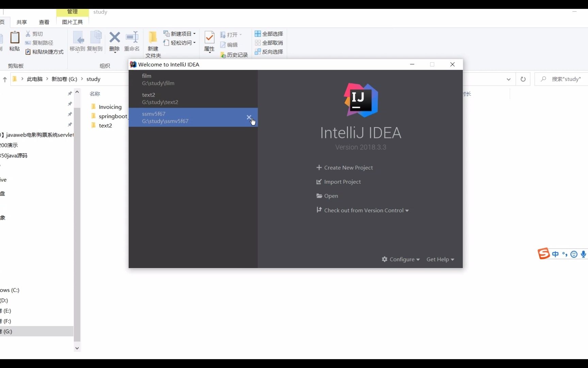
Task: Click Select all in ribbon
Action: (x=269, y=34)
